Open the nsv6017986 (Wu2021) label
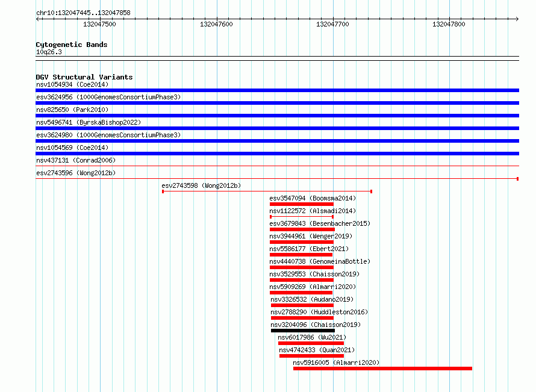Viewport: 536px width, 392px height. pos(312,337)
